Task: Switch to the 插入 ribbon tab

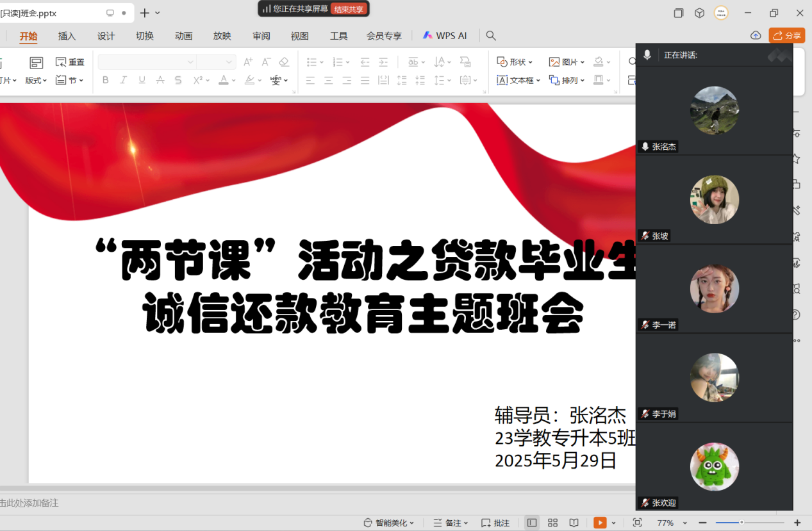Action: click(67, 36)
